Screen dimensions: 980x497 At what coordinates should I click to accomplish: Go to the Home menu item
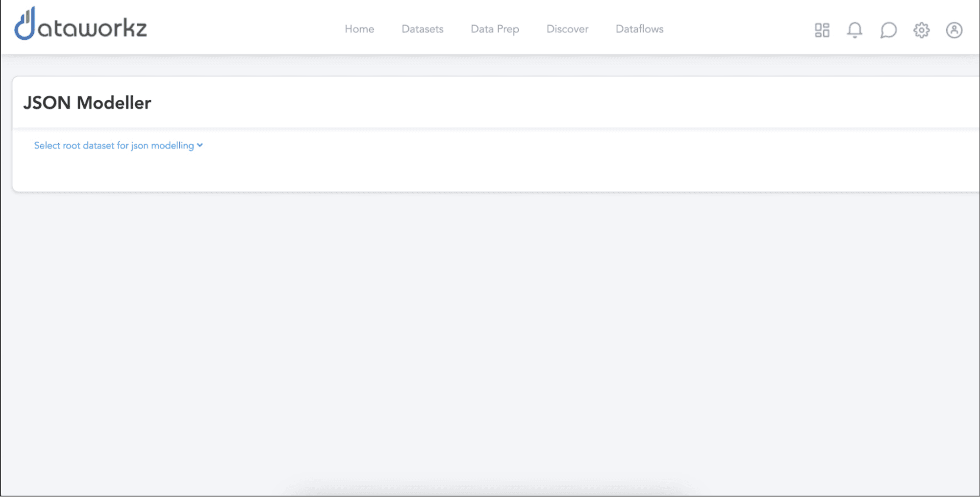[359, 29]
